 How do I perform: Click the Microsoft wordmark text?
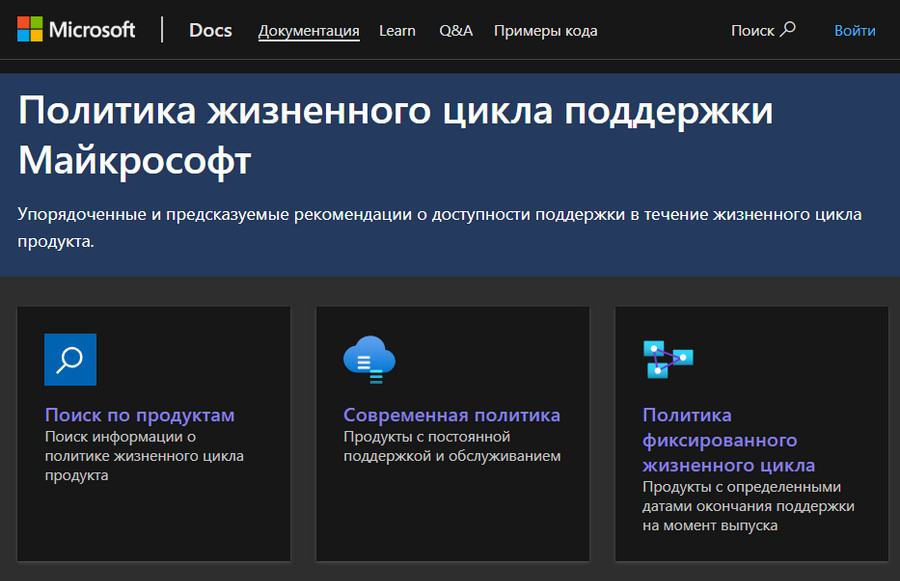click(93, 29)
